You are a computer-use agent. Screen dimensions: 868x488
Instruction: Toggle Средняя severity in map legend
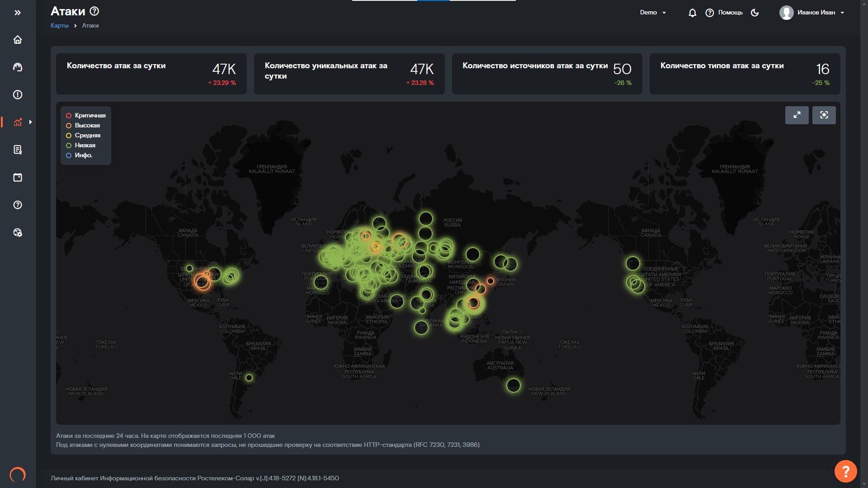(x=84, y=136)
